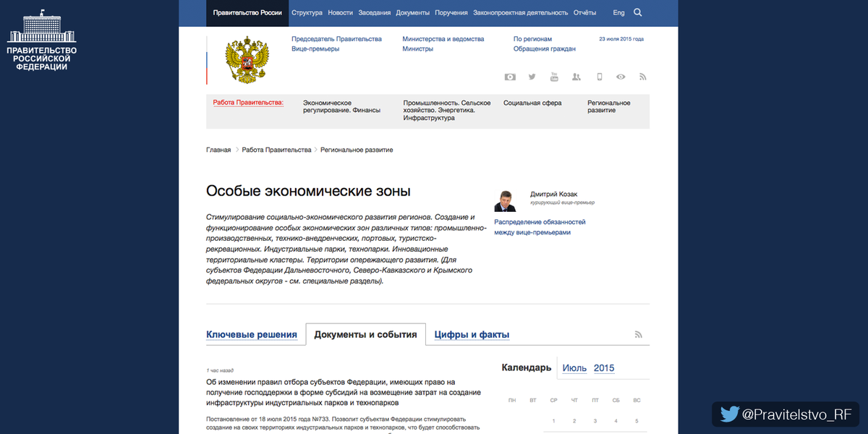This screenshot has height=434, width=868.
Task: Open the Региональное развитие section link
Action: click(609, 107)
